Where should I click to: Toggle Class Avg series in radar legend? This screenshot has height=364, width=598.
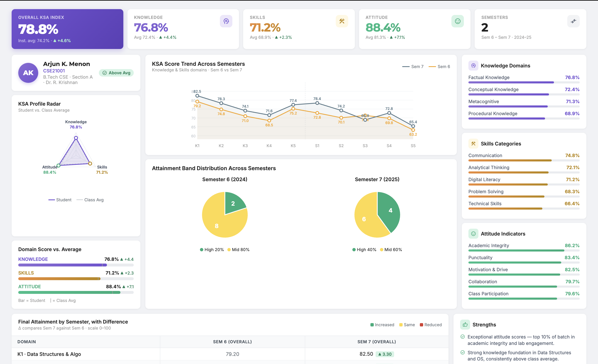tap(90, 200)
